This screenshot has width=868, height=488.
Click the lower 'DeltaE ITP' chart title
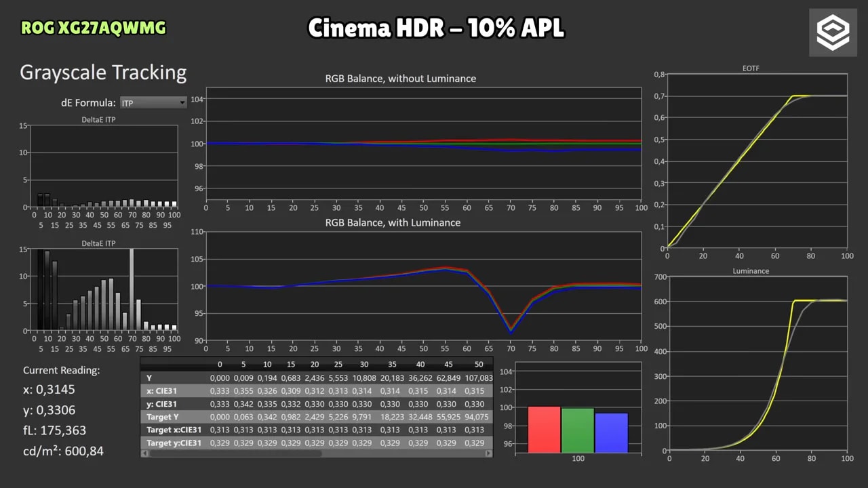pos(99,243)
